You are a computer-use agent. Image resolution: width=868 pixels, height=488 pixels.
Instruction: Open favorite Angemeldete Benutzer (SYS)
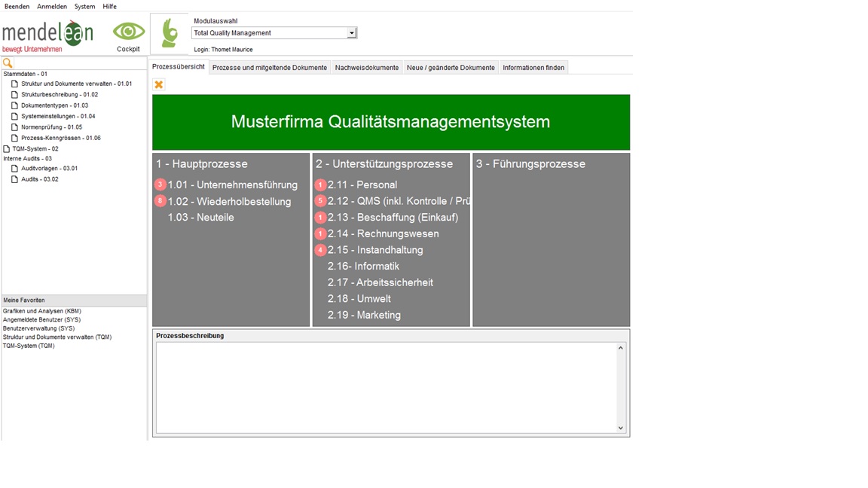pos(41,320)
